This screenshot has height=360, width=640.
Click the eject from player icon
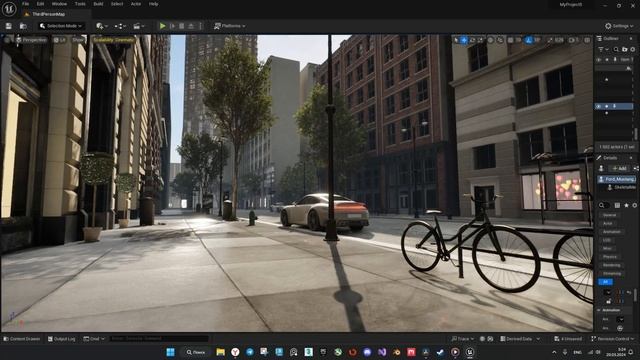click(x=191, y=26)
